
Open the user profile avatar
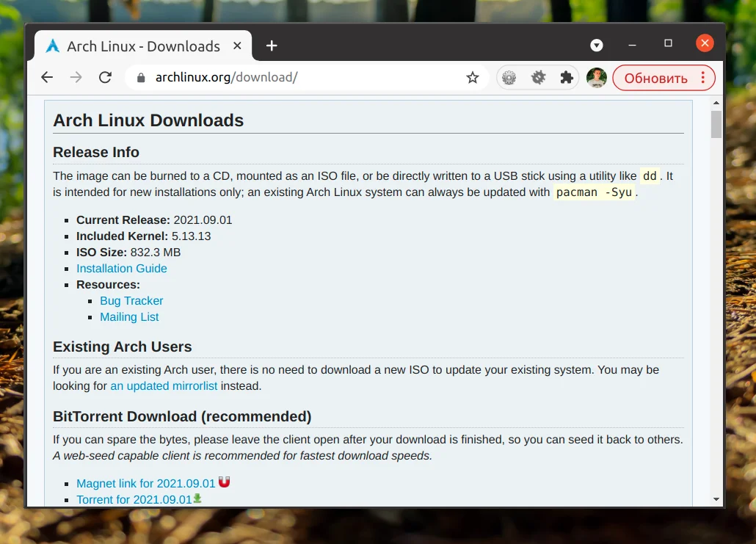click(597, 78)
